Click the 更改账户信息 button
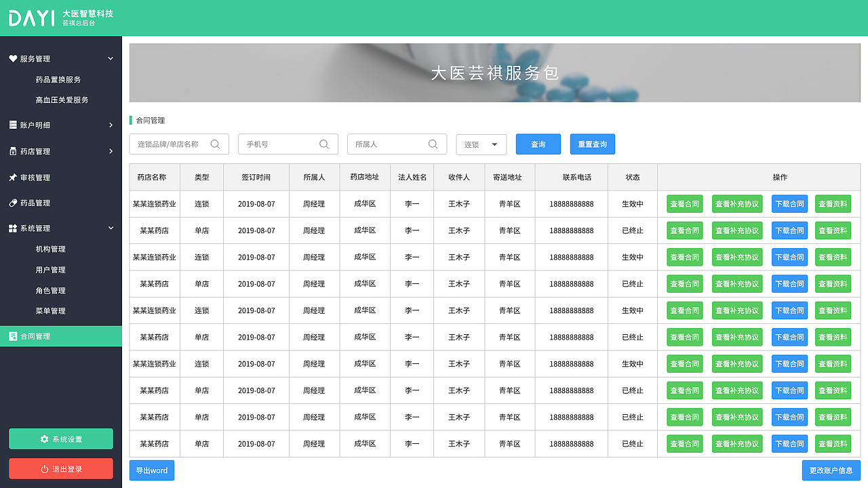Image resolution: width=868 pixels, height=488 pixels. tap(831, 470)
